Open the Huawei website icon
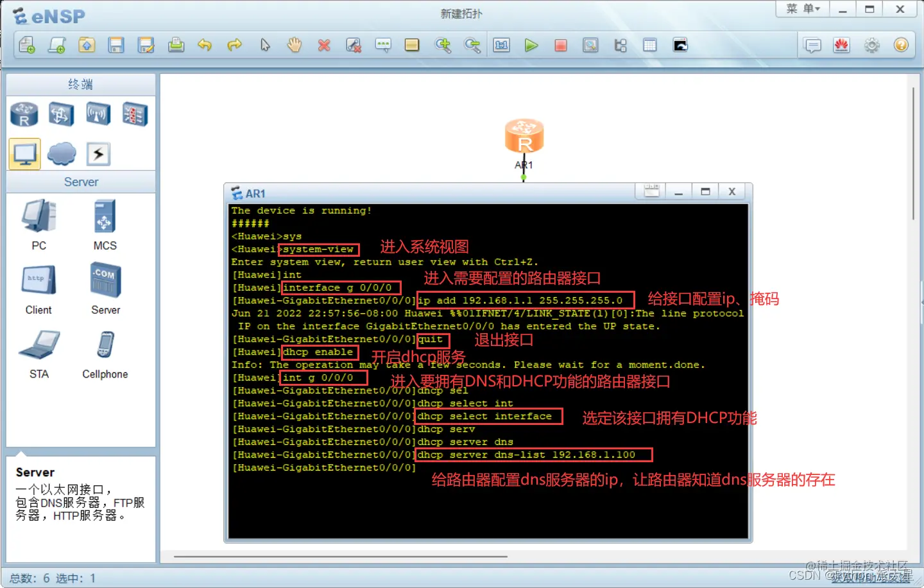This screenshot has height=588, width=924. [842, 45]
